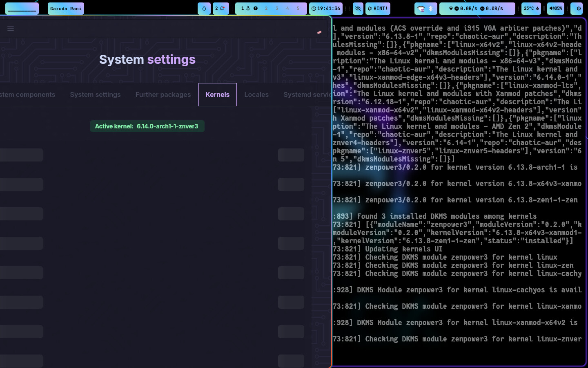This screenshot has height=368, width=588.
Task: Click terminal line 'linux-xanmod-x64v2 is'
Action: (455, 323)
